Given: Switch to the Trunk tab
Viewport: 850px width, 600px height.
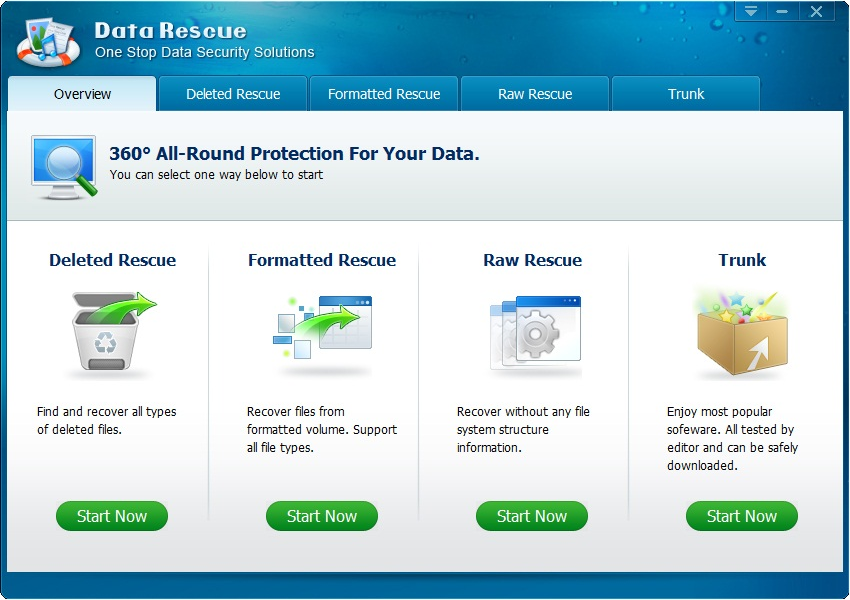Looking at the screenshot, I should click(x=686, y=94).
